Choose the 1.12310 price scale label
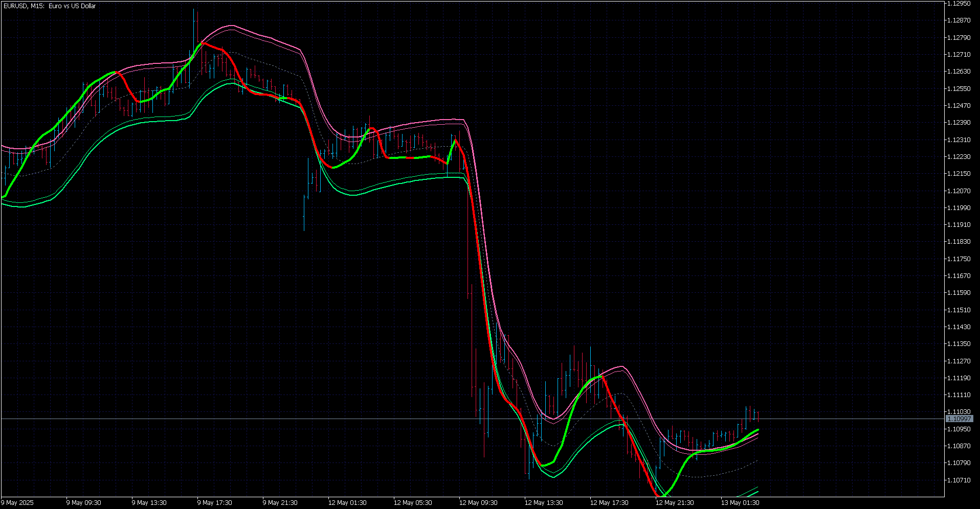 pos(959,140)
